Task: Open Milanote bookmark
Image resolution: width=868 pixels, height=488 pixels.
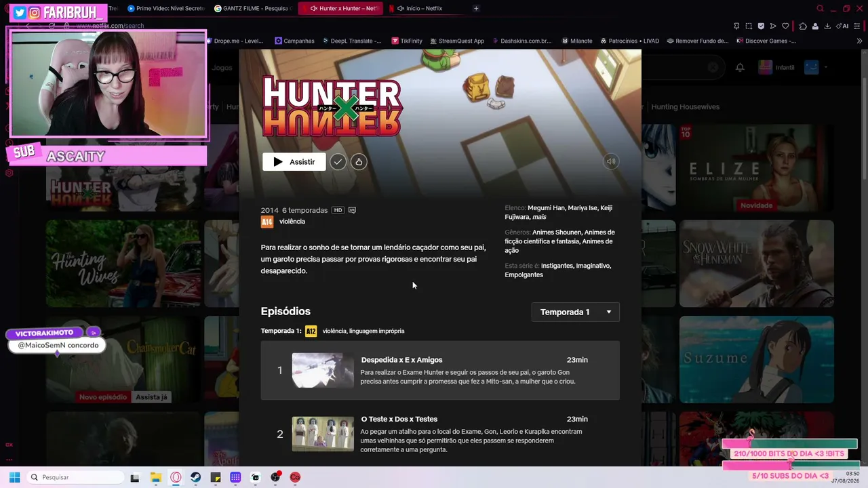Action: (577, 41)
